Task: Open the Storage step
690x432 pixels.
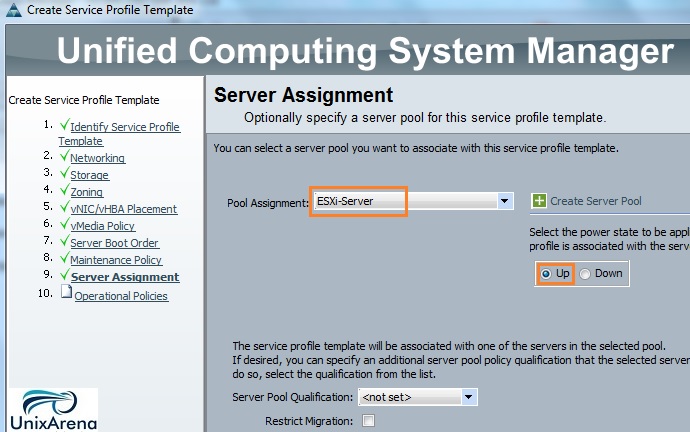Action: (89, 175)
